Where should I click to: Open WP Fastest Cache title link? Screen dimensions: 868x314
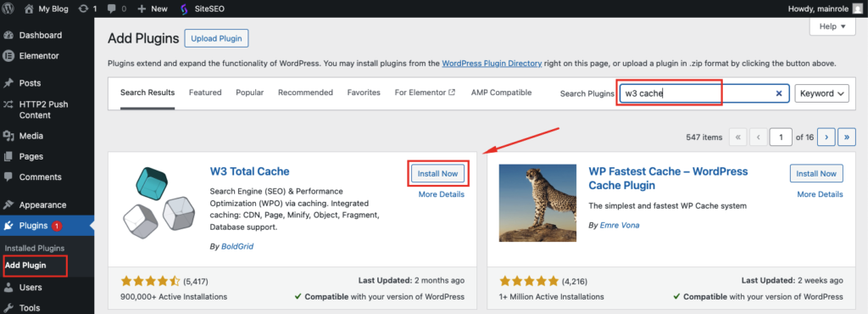pos(668,177)
